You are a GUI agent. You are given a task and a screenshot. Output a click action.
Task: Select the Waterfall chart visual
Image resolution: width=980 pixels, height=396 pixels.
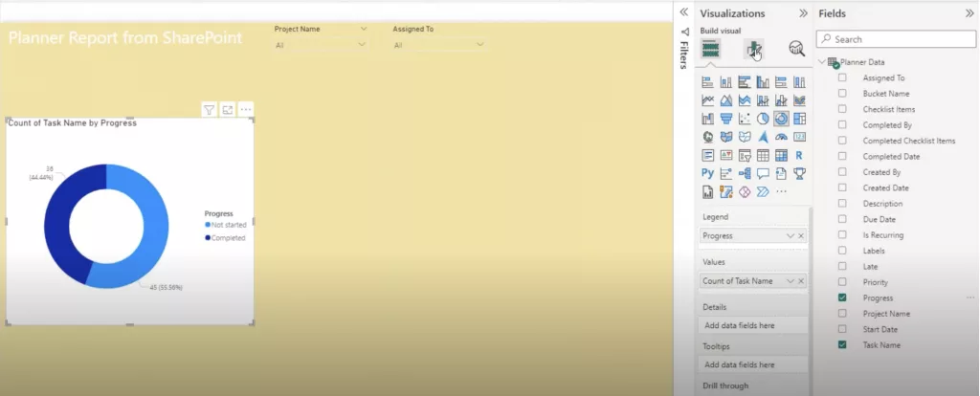coord(707,119)
